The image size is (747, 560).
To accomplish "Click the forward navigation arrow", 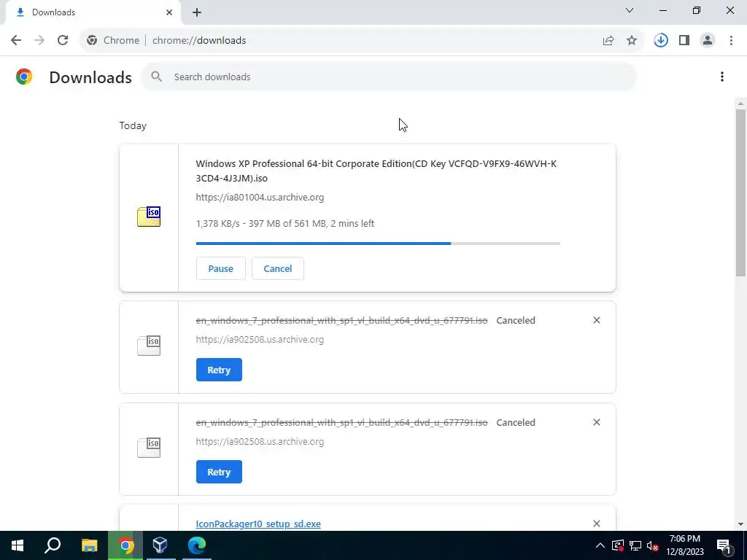I will pos(39,40).
